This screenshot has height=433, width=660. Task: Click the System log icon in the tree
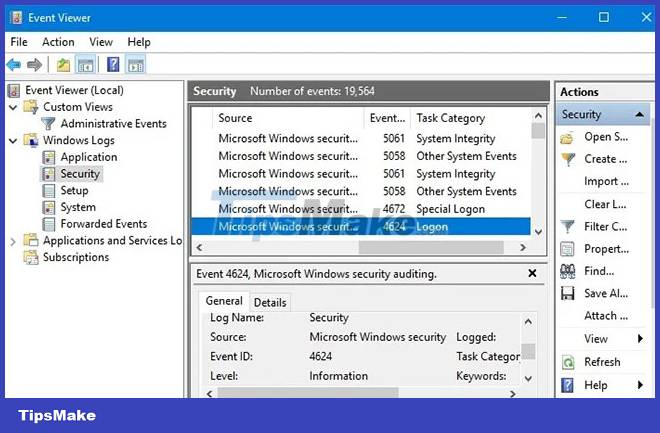[49, 207]
